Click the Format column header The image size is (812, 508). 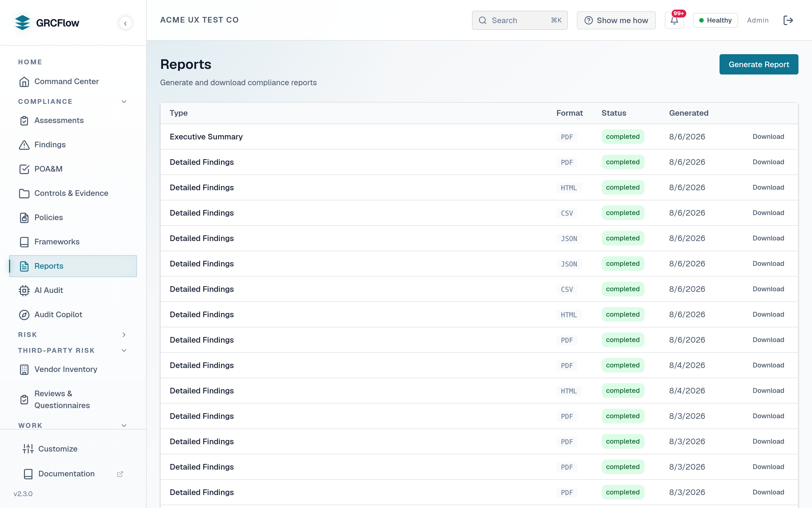570,113
